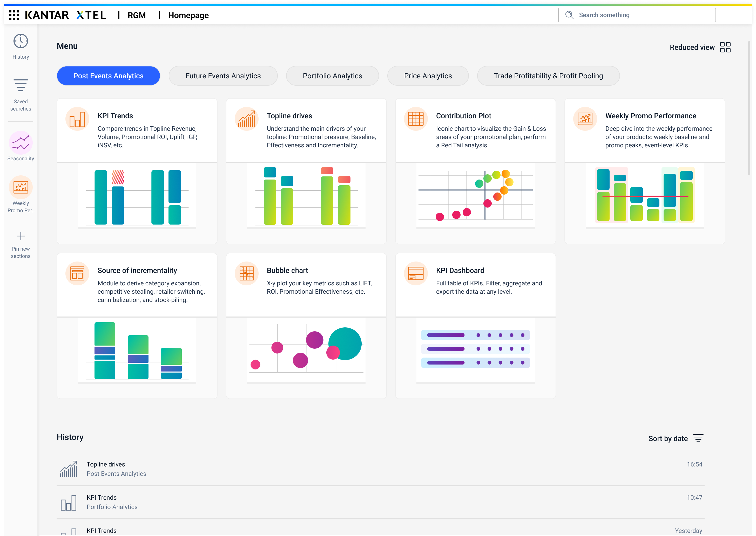Switch to Future Events Analytics tab
The image size is (756, 536).
click(x=223, y=76)
